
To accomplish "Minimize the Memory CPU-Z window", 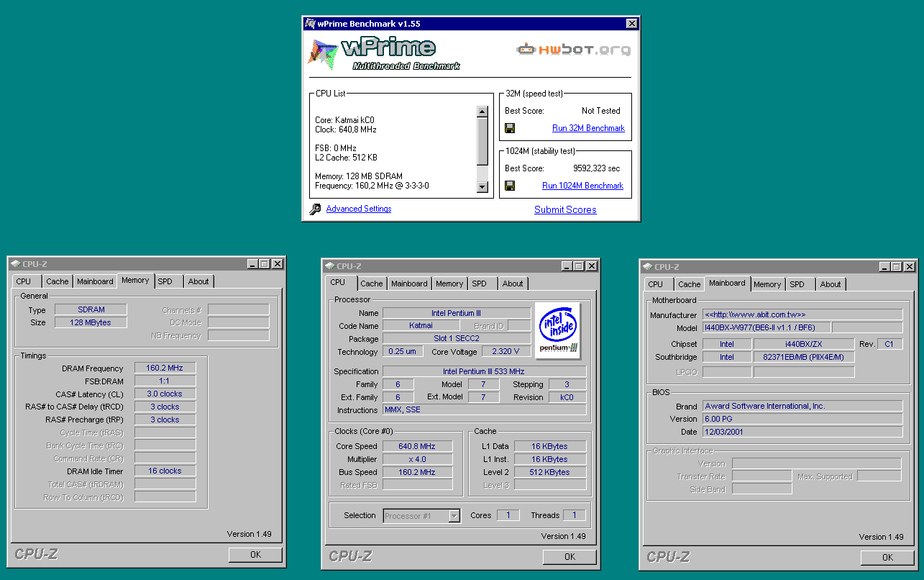I will [252, 264].
